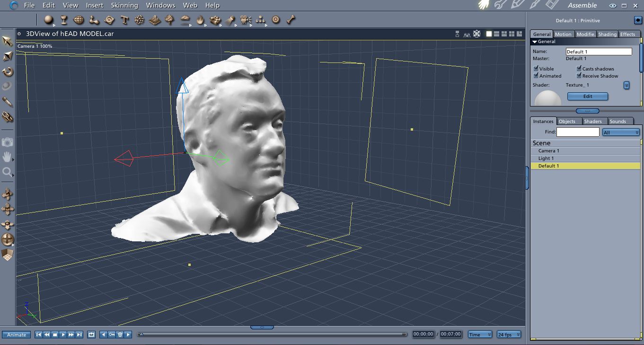Click the side panel collapse handle
This screenshot has height=345, width=644.
[x=527, y=178]
